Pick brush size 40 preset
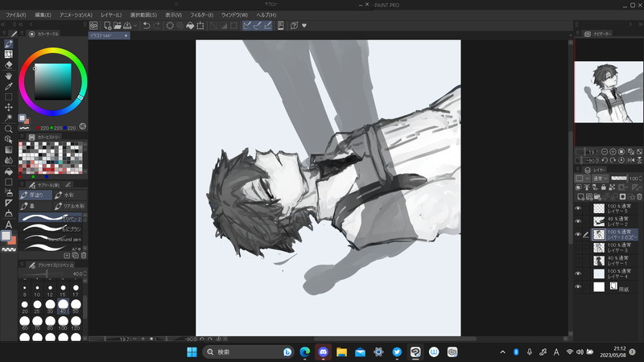The image size is (644, 362). 63,306
